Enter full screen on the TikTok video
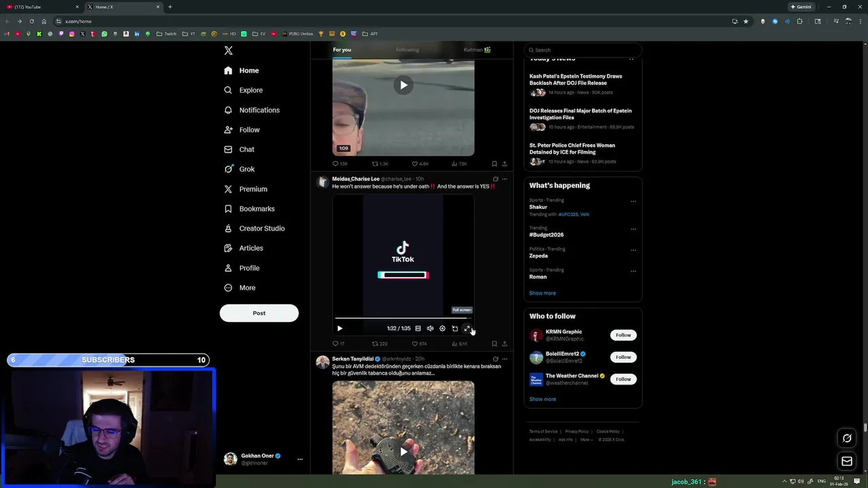The image size is (868, 488). (467, 329)
